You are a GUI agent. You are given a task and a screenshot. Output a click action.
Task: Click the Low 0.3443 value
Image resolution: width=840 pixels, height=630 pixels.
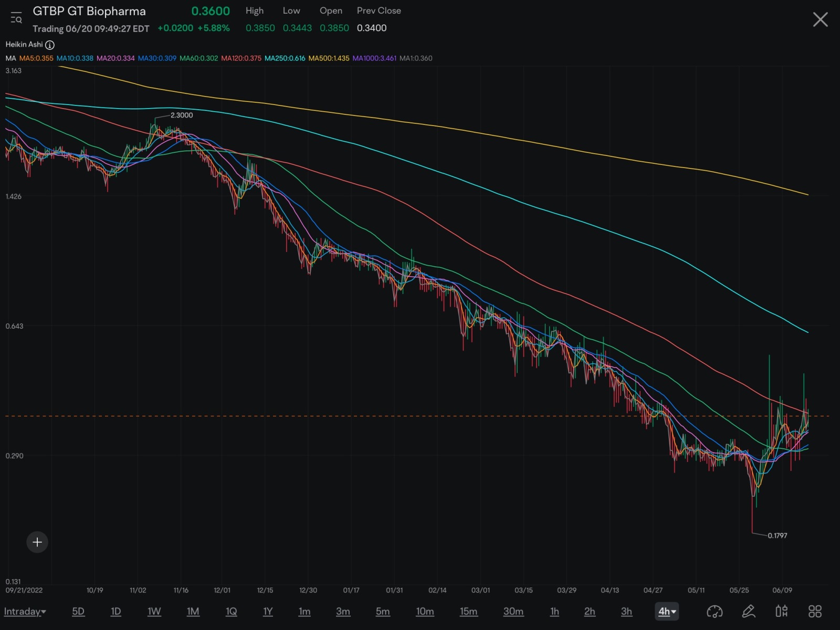coord(297,28)
